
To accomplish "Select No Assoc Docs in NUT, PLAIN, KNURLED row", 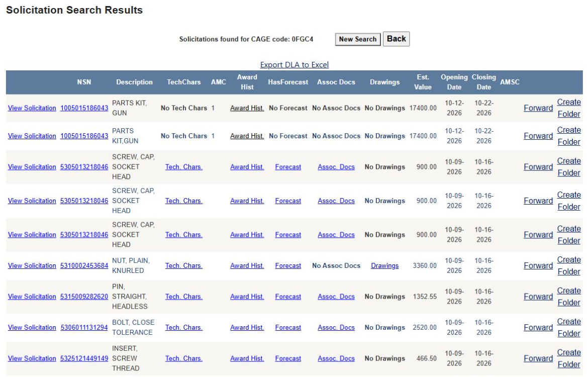I will [336, 265].
